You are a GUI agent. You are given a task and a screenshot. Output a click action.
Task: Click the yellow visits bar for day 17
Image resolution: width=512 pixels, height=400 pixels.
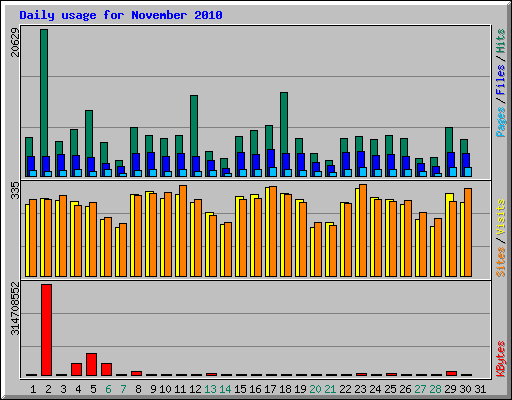267,232
